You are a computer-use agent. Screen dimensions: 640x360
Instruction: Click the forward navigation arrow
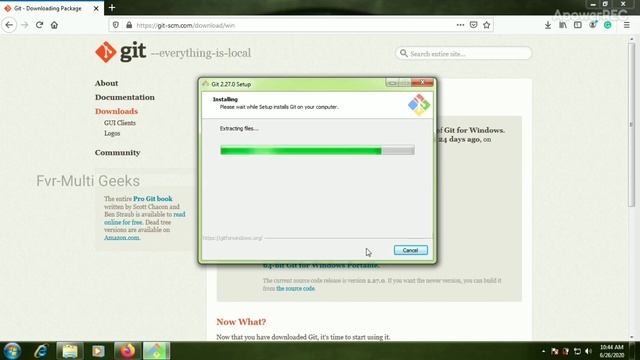(24, 25)
